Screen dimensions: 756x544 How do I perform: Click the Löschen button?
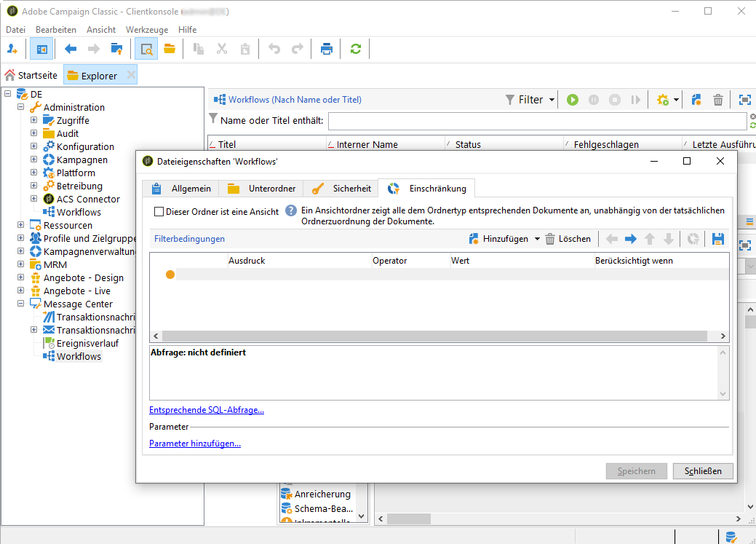pyautogui.click(x=568, y=239)
